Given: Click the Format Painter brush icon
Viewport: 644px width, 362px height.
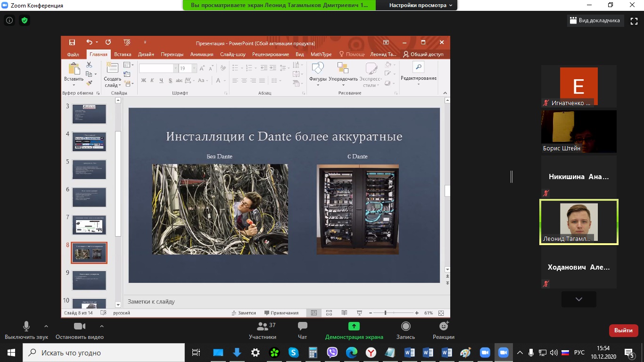Looking at the screenshot, I should (89, 83).
